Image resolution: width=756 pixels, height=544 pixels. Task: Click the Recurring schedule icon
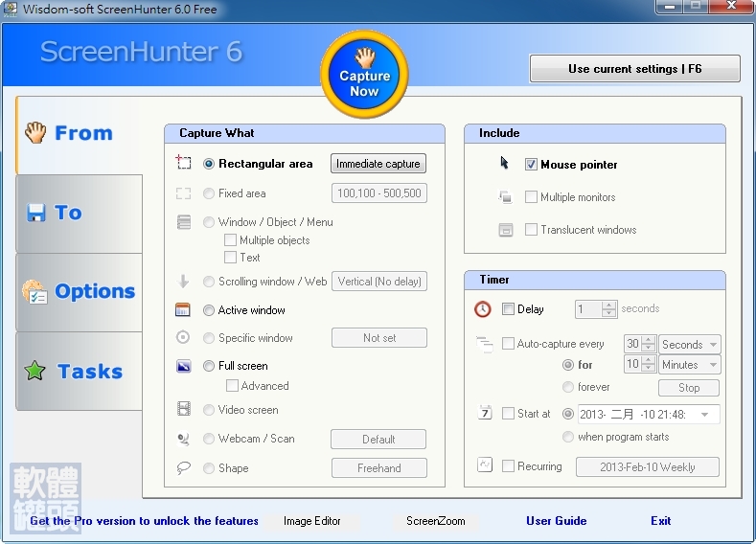[484, 465]
